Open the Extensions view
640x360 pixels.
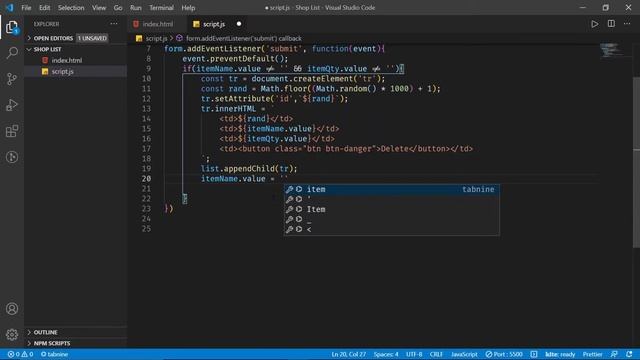(12, 131)
